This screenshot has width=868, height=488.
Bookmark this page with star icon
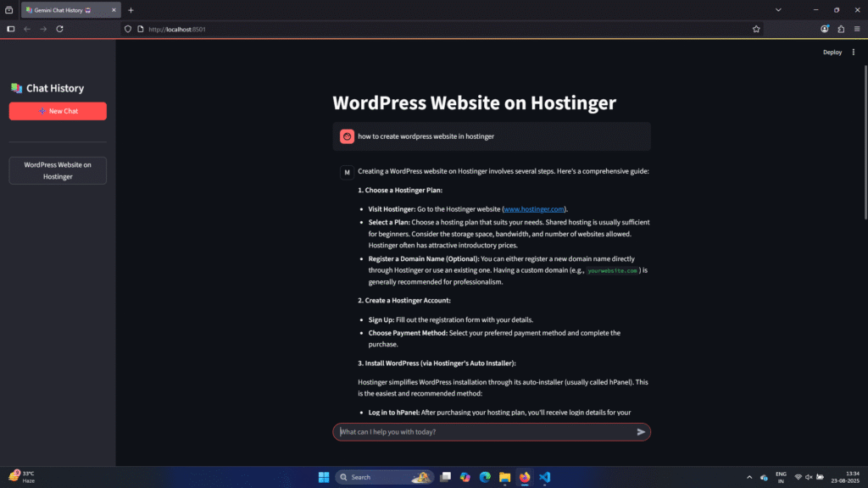(x=756, y=29)
